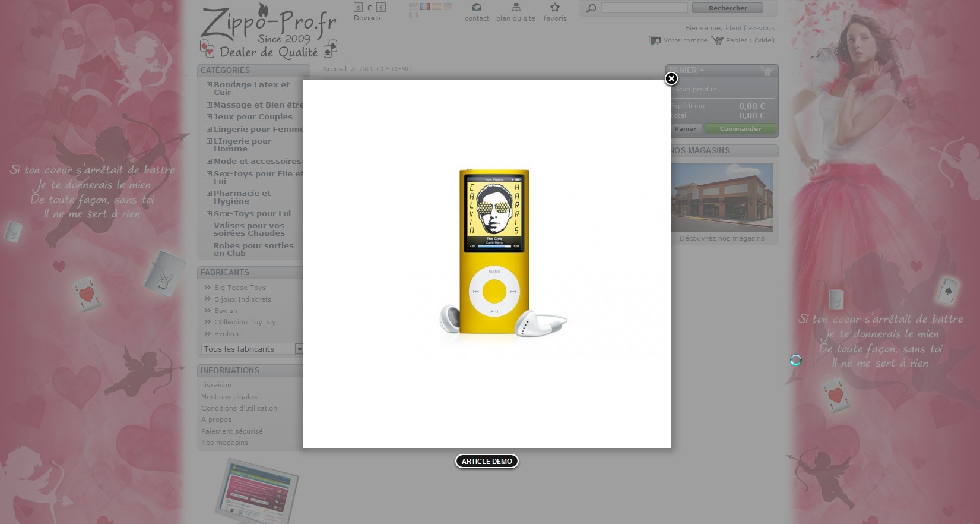This screenshot has width=980, height=524.
Task: Switch language with the US flag
Action: tap(414, 6)
